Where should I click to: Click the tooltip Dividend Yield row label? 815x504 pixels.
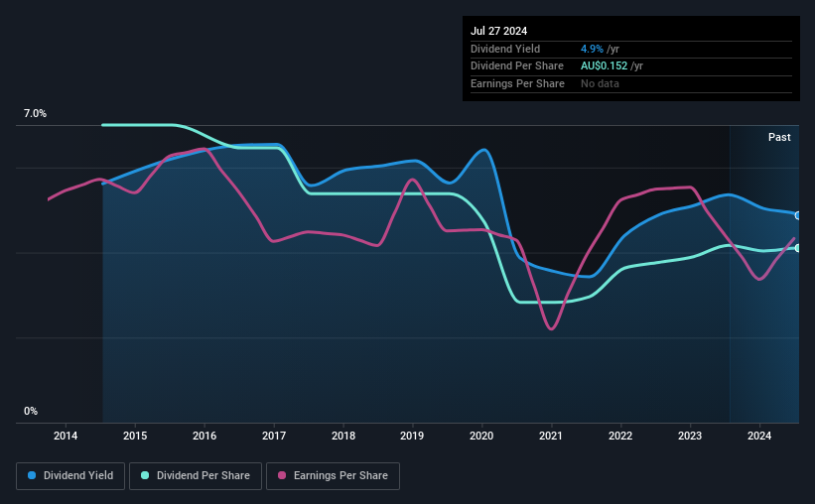[x=505, y=49]
